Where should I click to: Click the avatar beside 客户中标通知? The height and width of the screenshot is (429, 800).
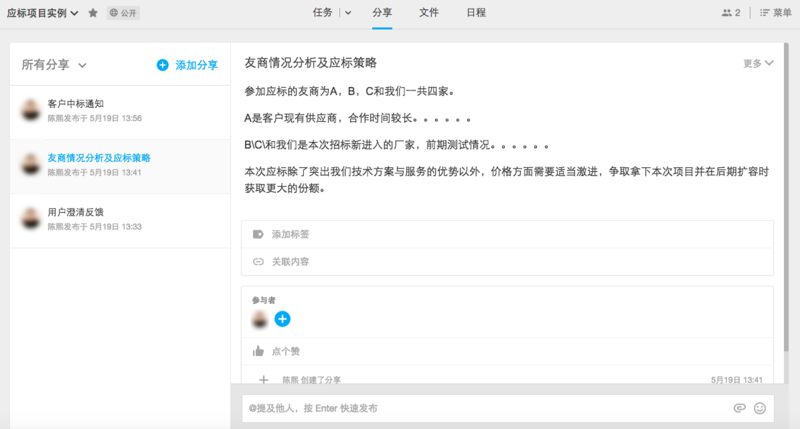[31, 110]
